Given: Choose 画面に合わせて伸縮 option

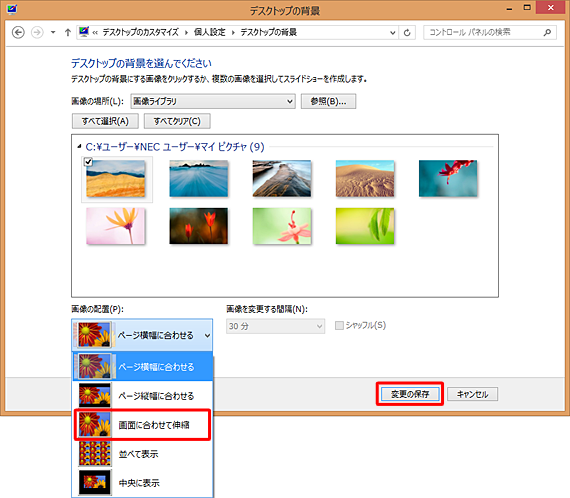Looking at the screenshot, I should (142, 425).
